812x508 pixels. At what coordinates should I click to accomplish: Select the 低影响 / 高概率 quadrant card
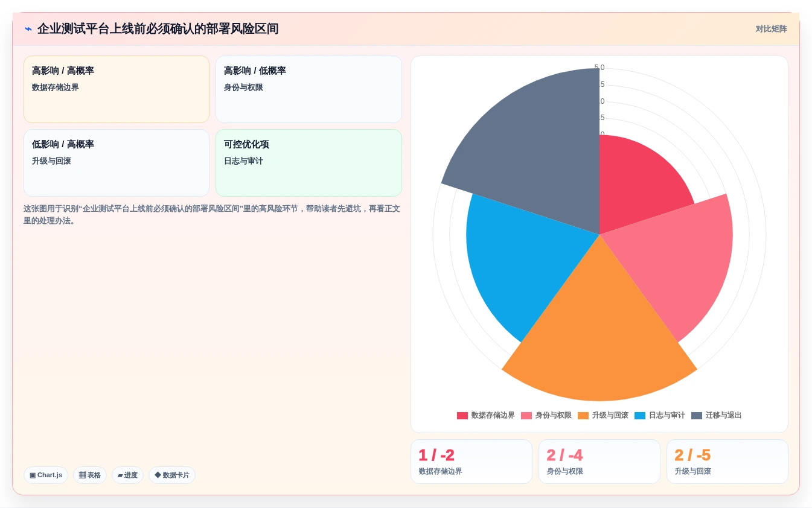pyautogui.click(x=117, y=163)
